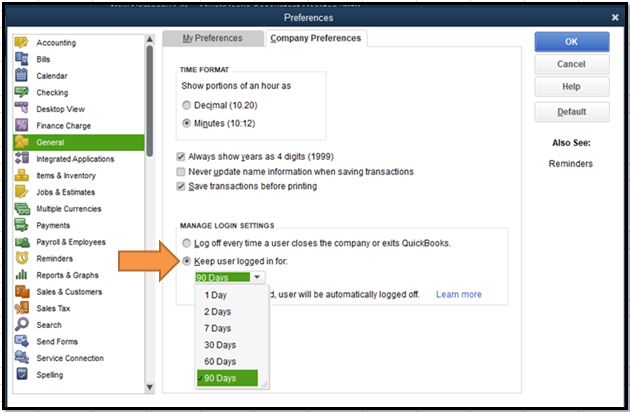Expand the 90 Days dropdown arrow
Screen dimensions: 630x412
[x=258, y=277]
